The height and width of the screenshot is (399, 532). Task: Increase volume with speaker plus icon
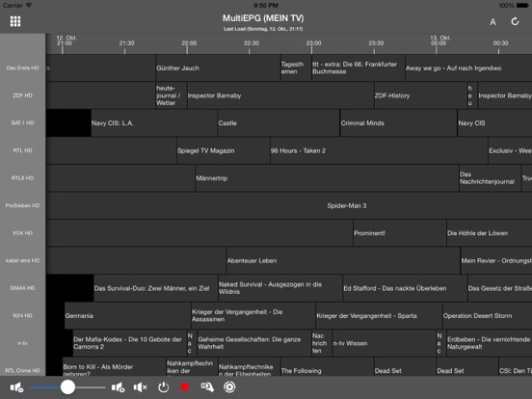pyautogui.click(x=118, y=387)
